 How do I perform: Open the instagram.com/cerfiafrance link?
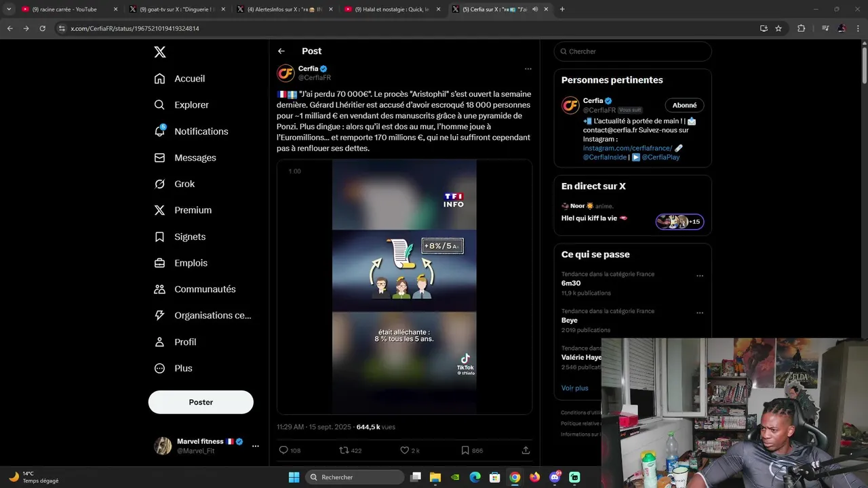click(x=627, y=148)
